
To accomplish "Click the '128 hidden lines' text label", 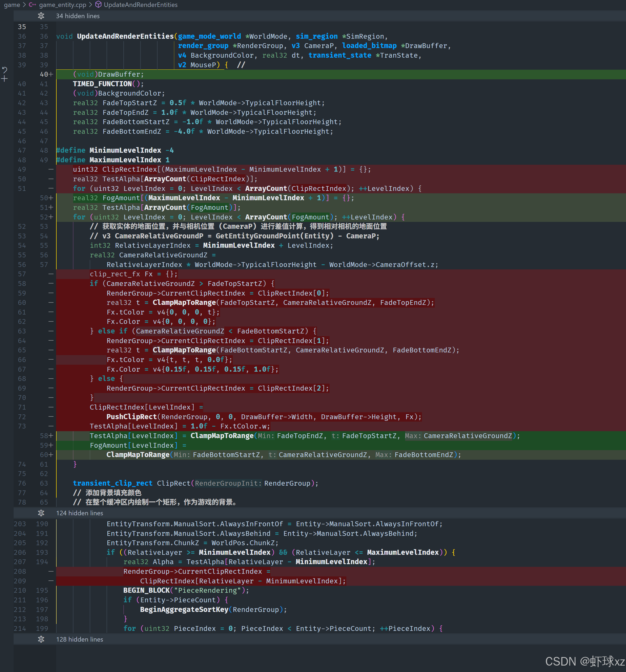I will point(80,639).
